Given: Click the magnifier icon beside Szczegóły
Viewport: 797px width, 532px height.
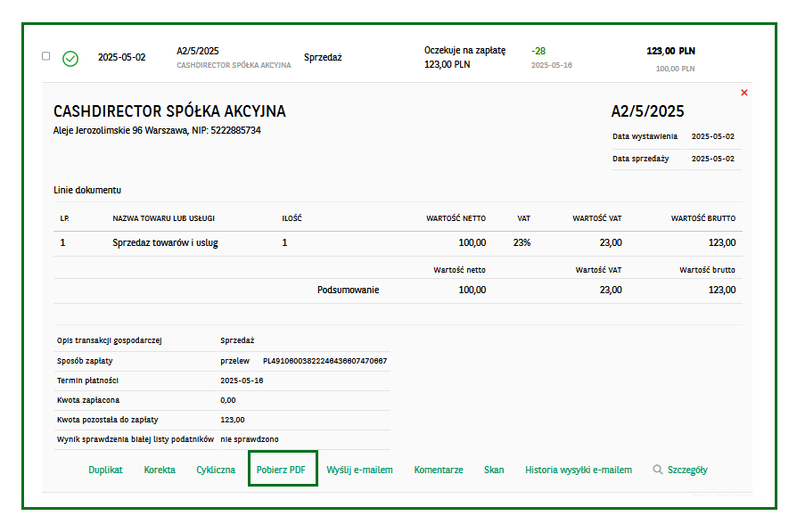Looking at the screenshot, I should tap(657, 470).
